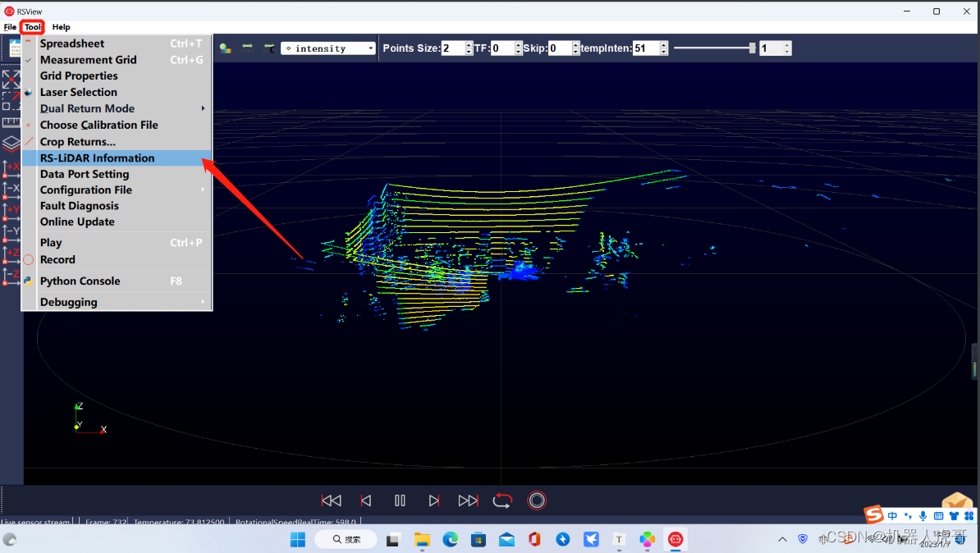
Task: Open the Spreadsheet menu entry
Action: pos(117,43)
